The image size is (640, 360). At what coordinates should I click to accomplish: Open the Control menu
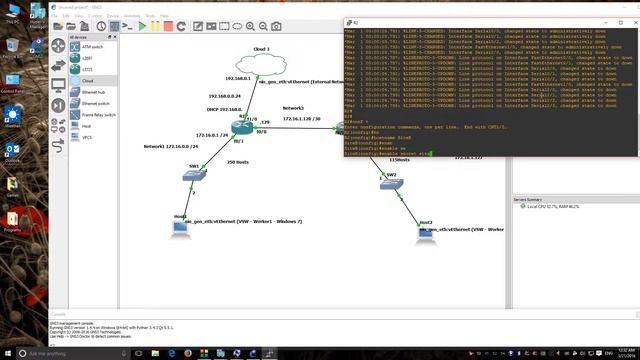coord(95,16)
